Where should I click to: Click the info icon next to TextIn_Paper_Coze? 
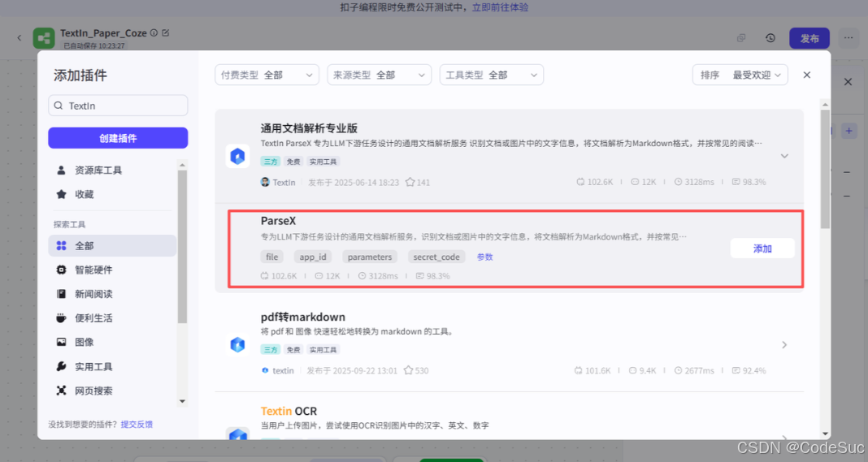click(154, 32)
